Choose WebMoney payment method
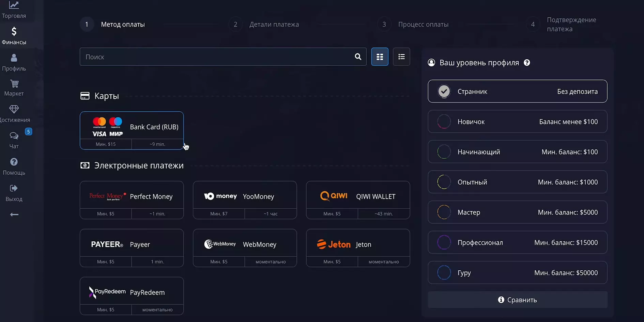 pyautogui.click(x=245, y=248)
